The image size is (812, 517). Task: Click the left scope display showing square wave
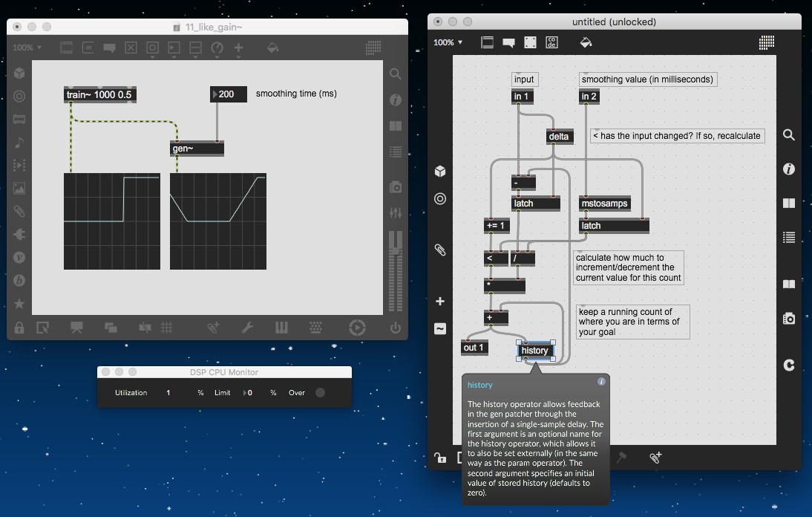tap(112, 221)
